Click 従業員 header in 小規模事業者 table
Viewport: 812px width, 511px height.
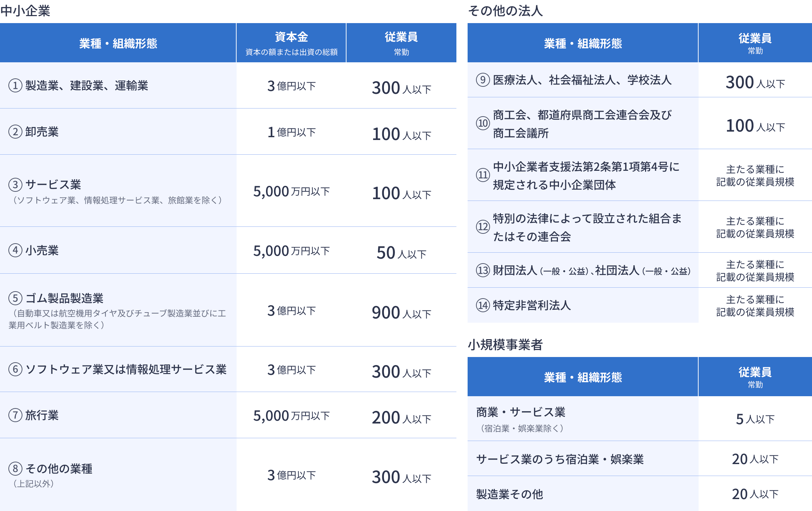755,377
